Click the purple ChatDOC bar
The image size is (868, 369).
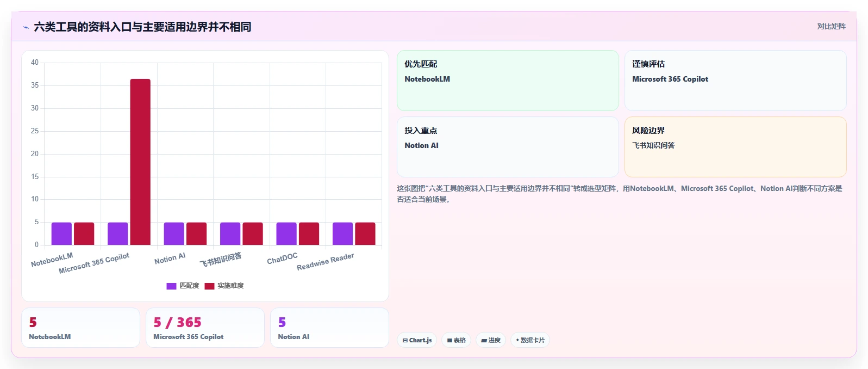pos(286,233)
